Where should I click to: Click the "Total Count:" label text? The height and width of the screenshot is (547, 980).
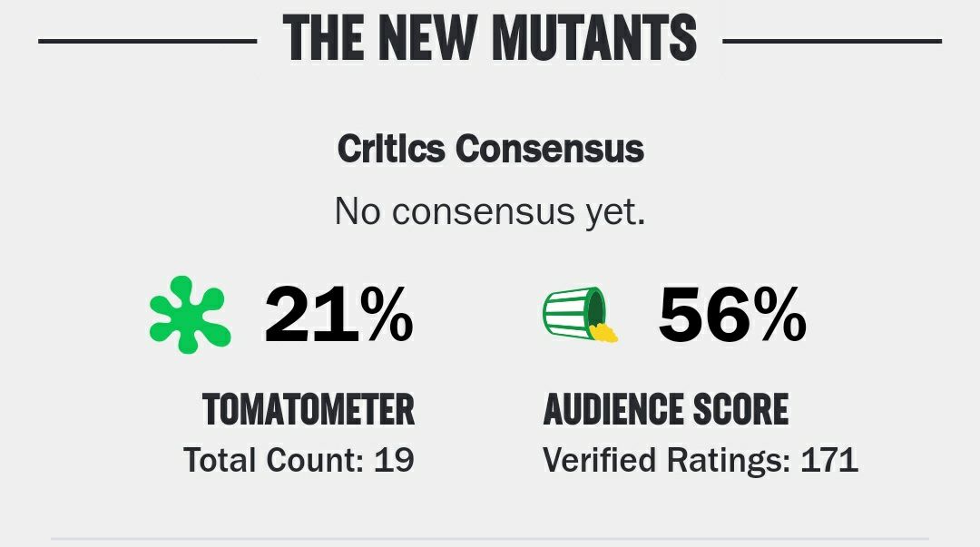(274, 460)
